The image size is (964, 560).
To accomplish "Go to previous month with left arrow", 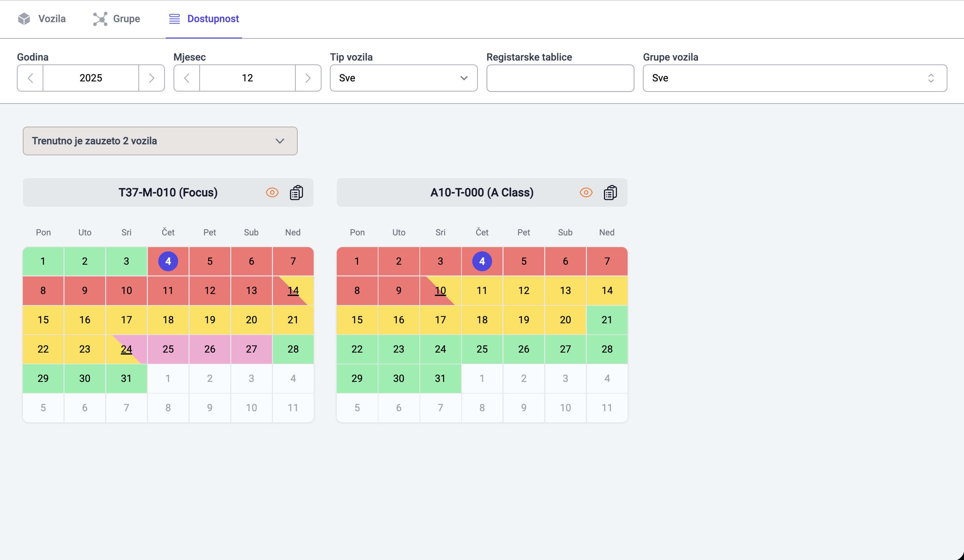I will click(187, 78).
